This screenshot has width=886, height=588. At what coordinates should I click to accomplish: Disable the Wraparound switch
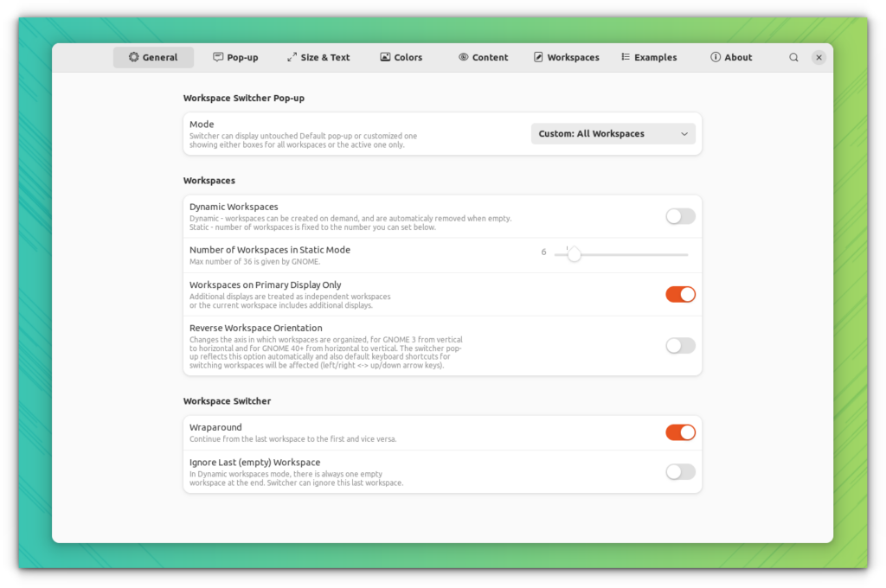click(x=680, y=432)
